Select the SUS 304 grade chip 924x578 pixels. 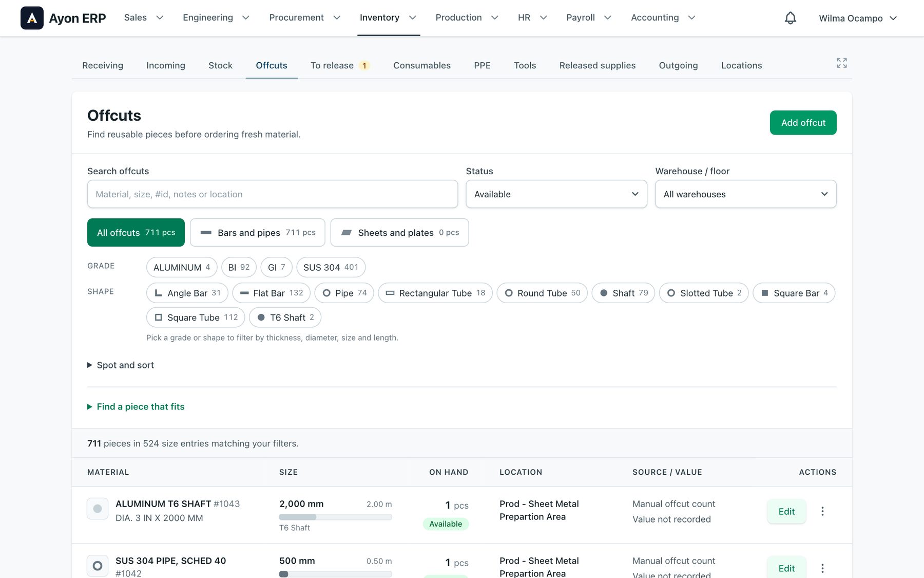click(x=331, y=267)
